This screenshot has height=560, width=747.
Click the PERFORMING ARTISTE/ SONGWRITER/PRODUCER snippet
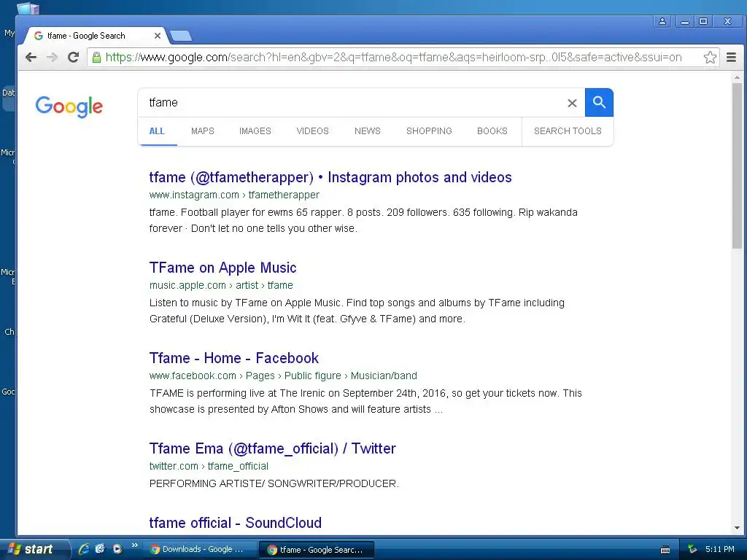pos(274,483)
